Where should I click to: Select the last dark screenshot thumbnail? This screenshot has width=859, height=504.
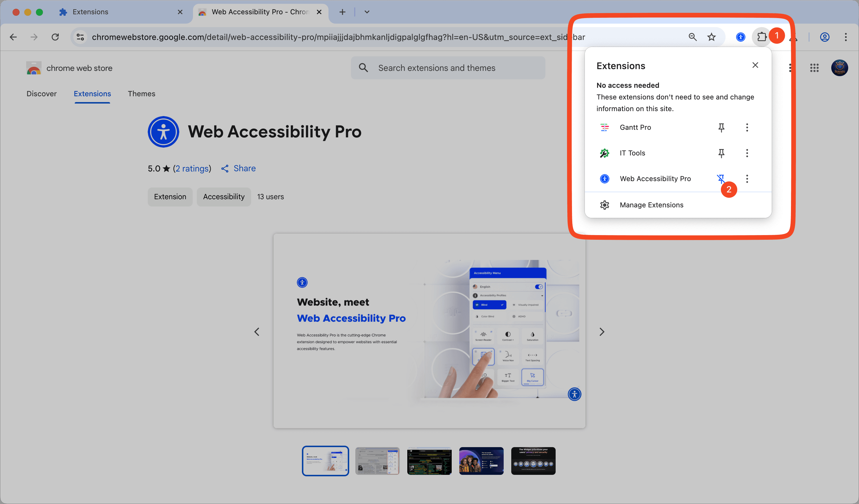(533, 461)
